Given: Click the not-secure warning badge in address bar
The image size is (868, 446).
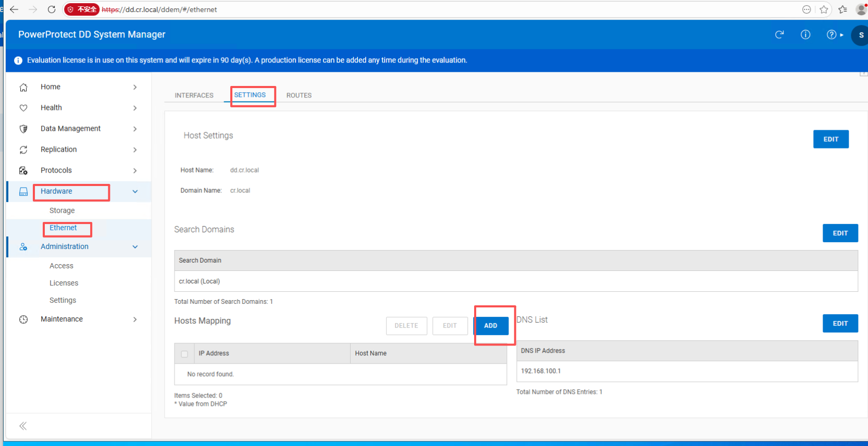Looking at the screenshot, I should pyautogui.click(x=82, y=9).
